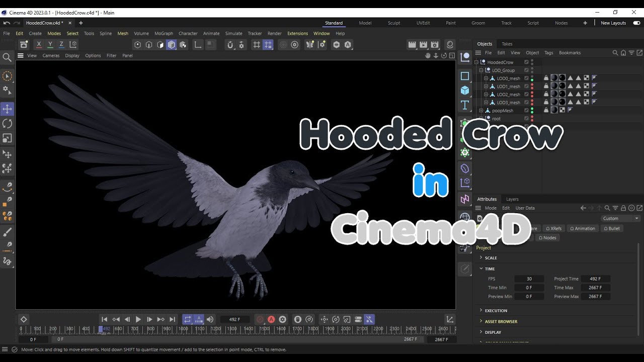This screenshot has width=644, height=362.
Task: Toggle LOD1_mesh visibility dots
Action: pos(532,86)
